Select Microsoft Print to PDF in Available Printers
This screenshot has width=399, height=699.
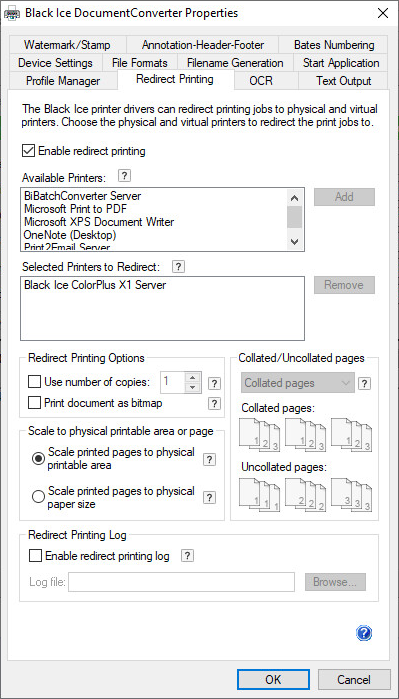(76, 208)
